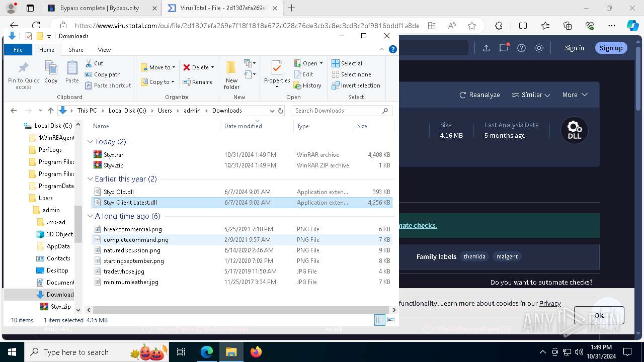Click Cut in Clipboard group
The image size is (644, 362).
94,63
